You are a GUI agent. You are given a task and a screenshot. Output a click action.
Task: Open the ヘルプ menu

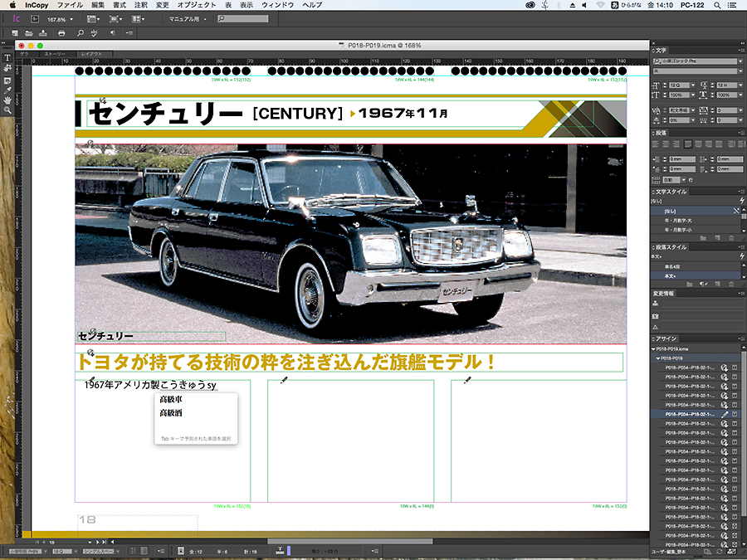coord(312,5)
